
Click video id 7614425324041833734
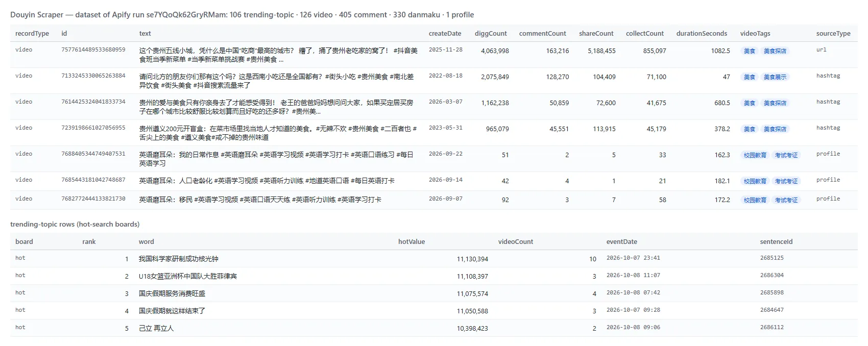tap(93, 102)
